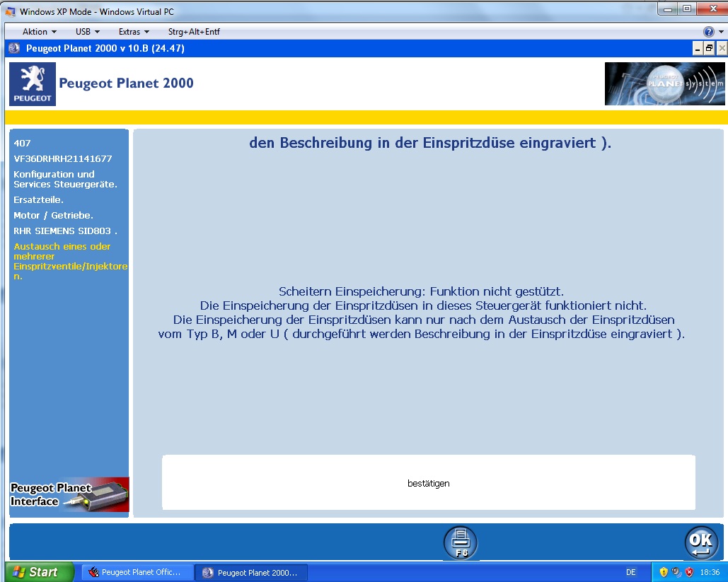Viewport: 728px width, 582px height.
Task: Click the Planet System banner image
Action: (x=664, y=83)
